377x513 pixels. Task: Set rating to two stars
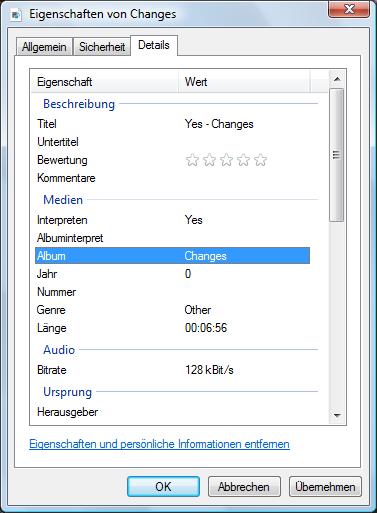209,160
